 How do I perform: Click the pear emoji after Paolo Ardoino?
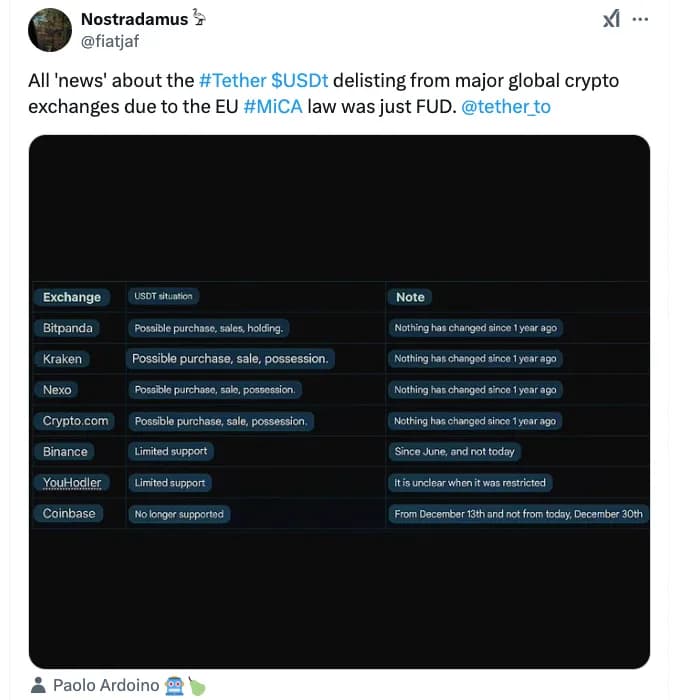tap(197, 685)
